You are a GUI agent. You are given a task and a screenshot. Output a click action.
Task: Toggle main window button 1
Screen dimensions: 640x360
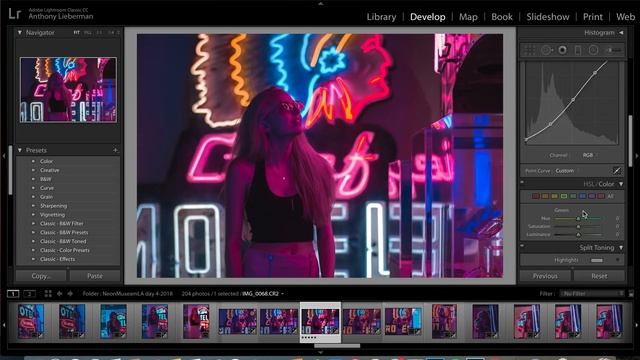[x=13, y=293]
